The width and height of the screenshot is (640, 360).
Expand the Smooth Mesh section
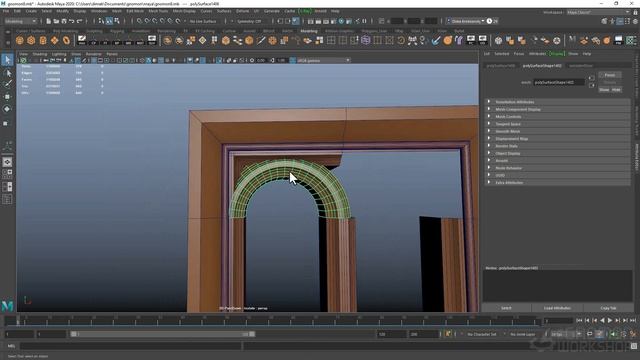[x=558, y=131]
